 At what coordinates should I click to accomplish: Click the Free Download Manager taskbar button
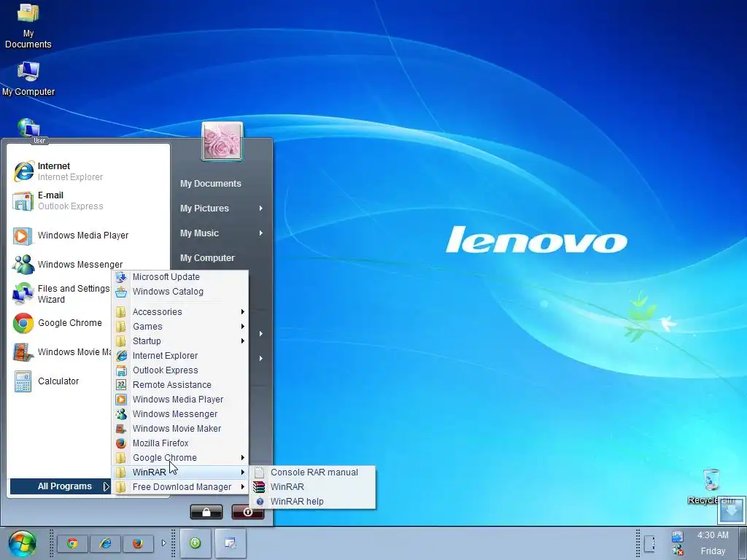point(196,542)
